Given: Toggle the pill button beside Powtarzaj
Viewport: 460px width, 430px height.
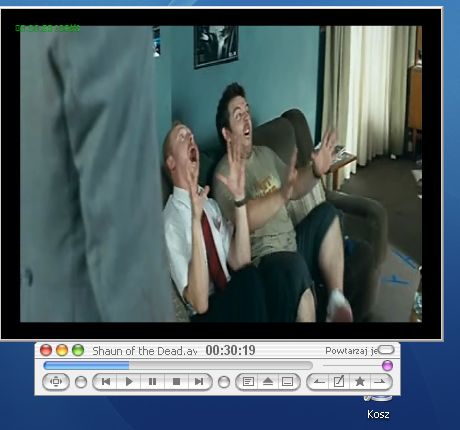Looking at the screenshot, I should pos(386,350).
